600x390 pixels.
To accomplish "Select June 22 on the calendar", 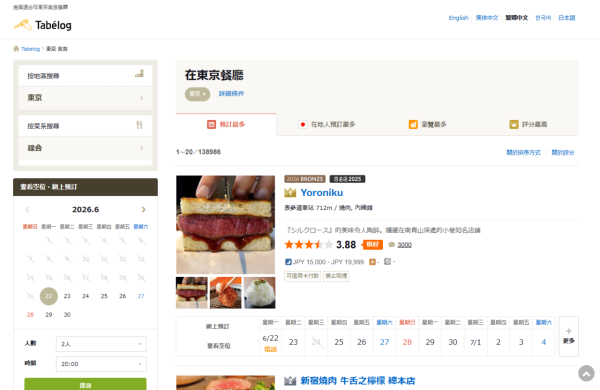I will [x=49, y=296].
